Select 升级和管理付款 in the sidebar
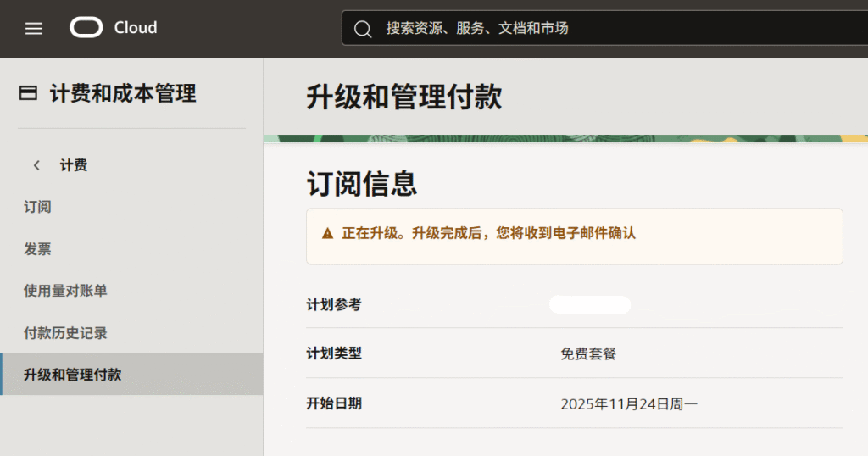The image size is (868, 456). (72, 375)
